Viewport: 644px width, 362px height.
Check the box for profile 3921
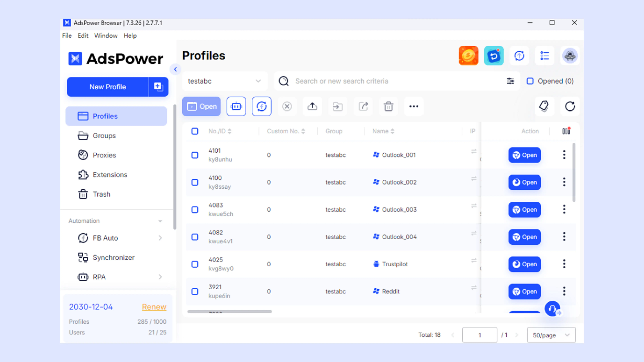click(195, 291)
